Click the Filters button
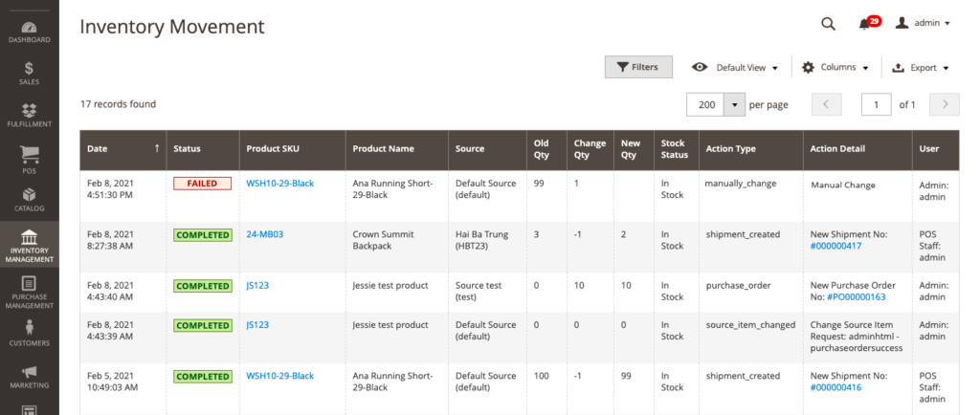The image size is (980, 415). click(638, 67)
